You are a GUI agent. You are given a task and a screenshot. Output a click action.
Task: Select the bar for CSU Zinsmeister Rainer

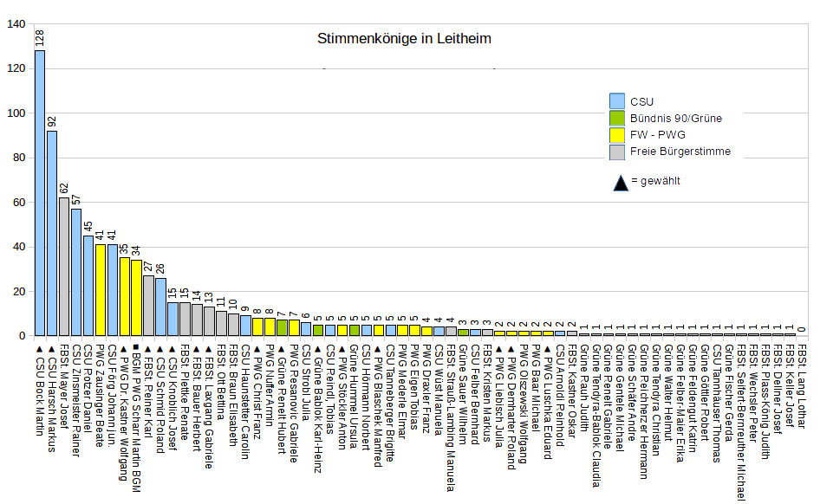point(75,272)
